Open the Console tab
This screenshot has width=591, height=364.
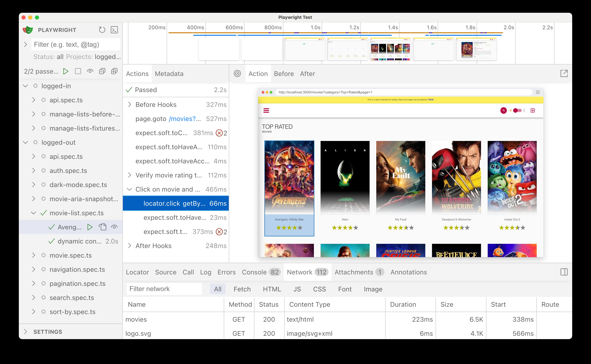261,272
